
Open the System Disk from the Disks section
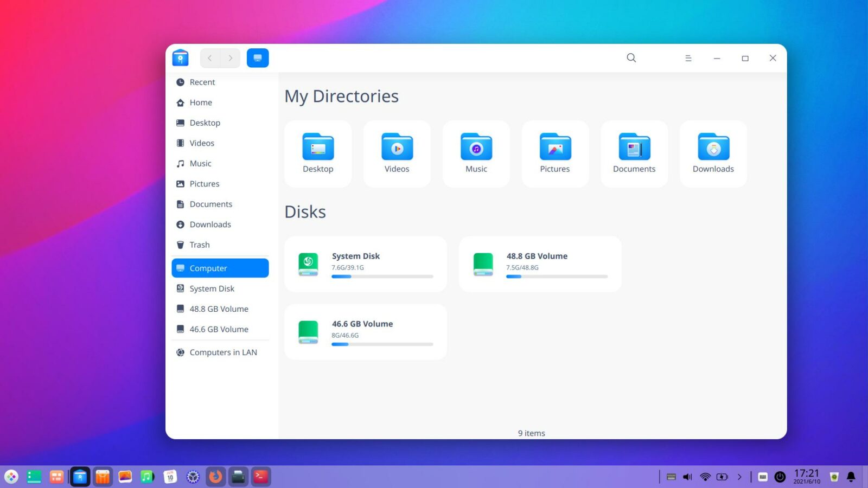tap(365, 264)
